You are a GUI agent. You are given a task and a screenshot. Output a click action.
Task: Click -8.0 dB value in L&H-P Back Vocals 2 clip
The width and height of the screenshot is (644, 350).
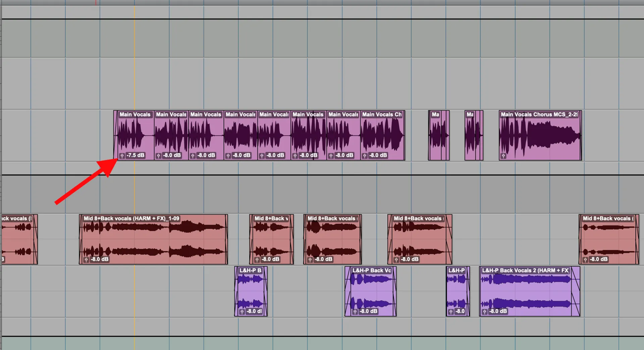click(x=498, y=311)
